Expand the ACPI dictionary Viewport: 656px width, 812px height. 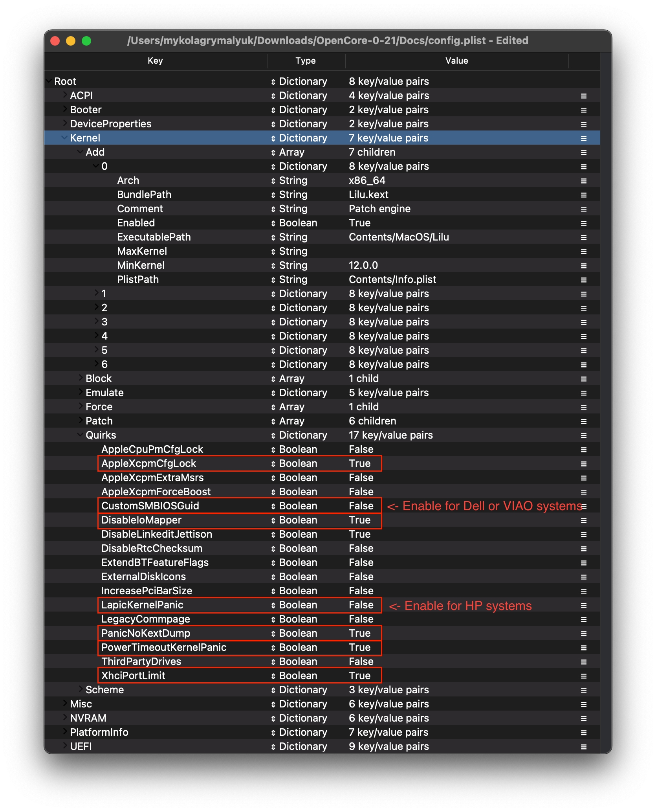(65, 95)
